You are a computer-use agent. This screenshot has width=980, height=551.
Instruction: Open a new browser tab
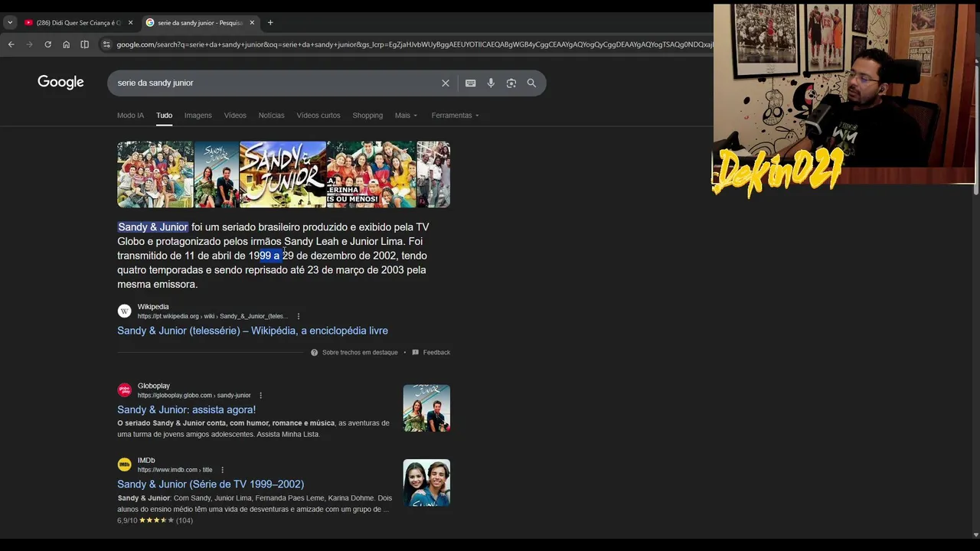[x=270, y=22]
